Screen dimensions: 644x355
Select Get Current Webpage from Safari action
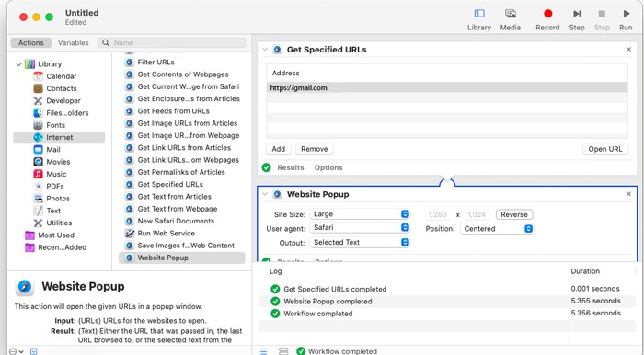(188, 87)
